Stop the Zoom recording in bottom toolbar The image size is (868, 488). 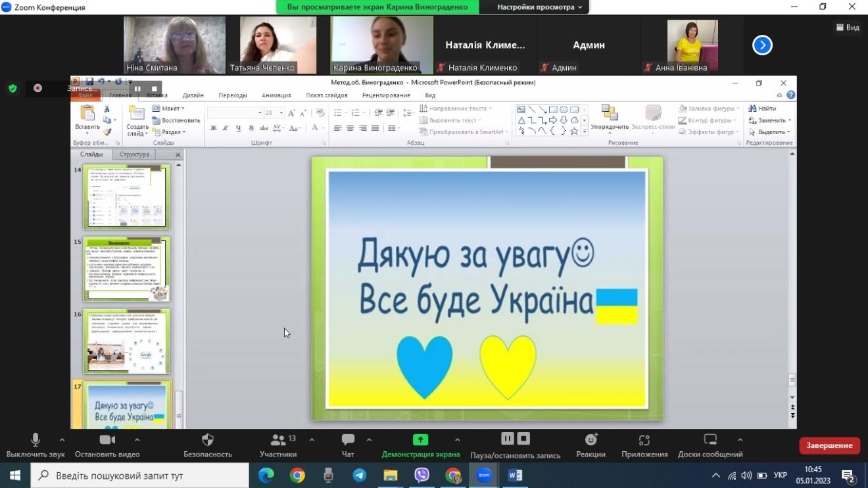(x=523, y=439)
